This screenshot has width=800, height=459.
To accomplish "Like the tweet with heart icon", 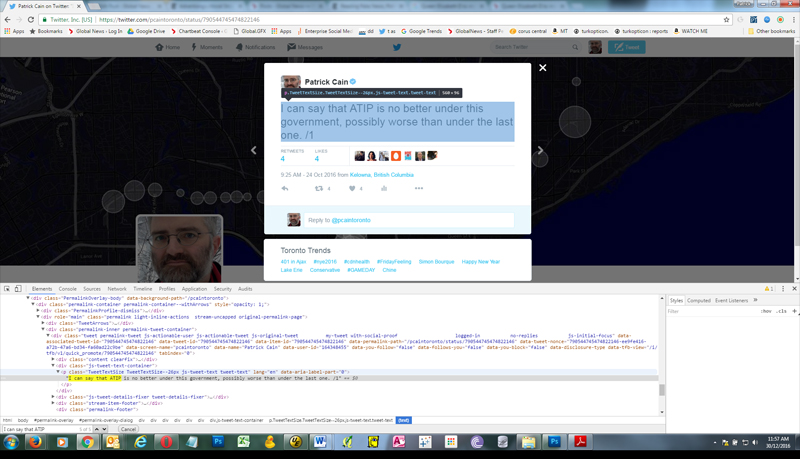I will pos(352,188).
